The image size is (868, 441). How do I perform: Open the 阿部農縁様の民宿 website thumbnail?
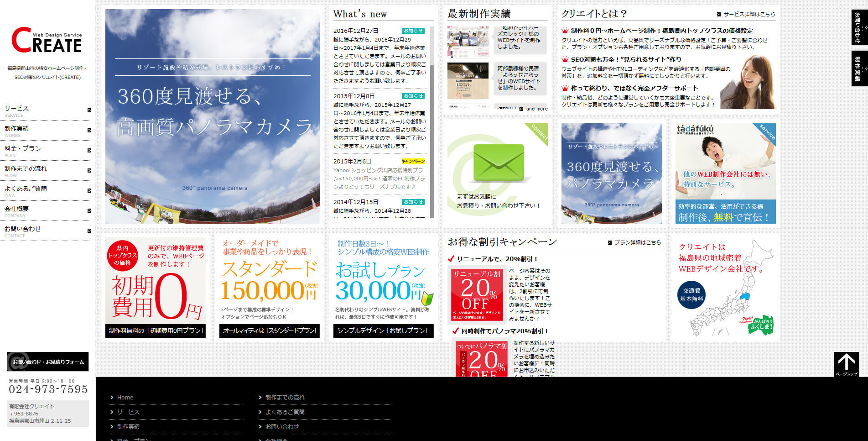click(x=468, y=81)
